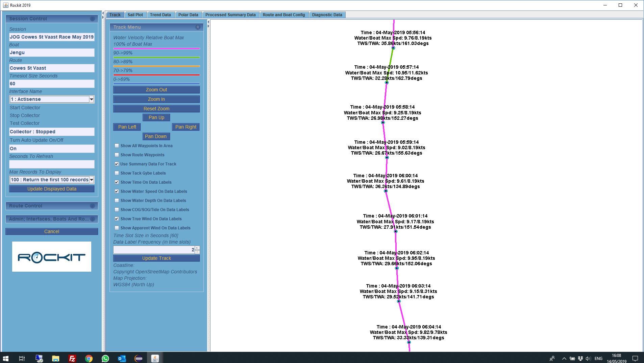Expand Admin; Interfaces, Boats And Routes panel
Screen dimensions: 644x363
[92, 219]
